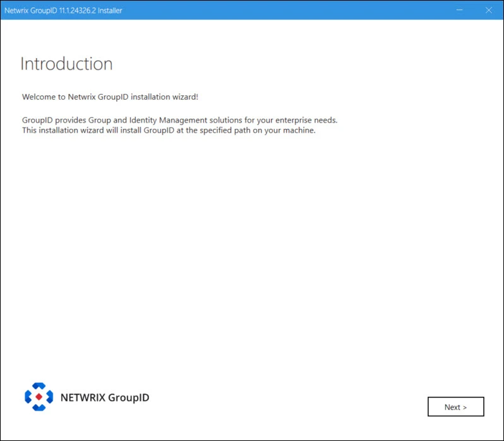Click the 'This installation wizard will install GroupID' line
504x441 pixels.
(x=169, y=130)
